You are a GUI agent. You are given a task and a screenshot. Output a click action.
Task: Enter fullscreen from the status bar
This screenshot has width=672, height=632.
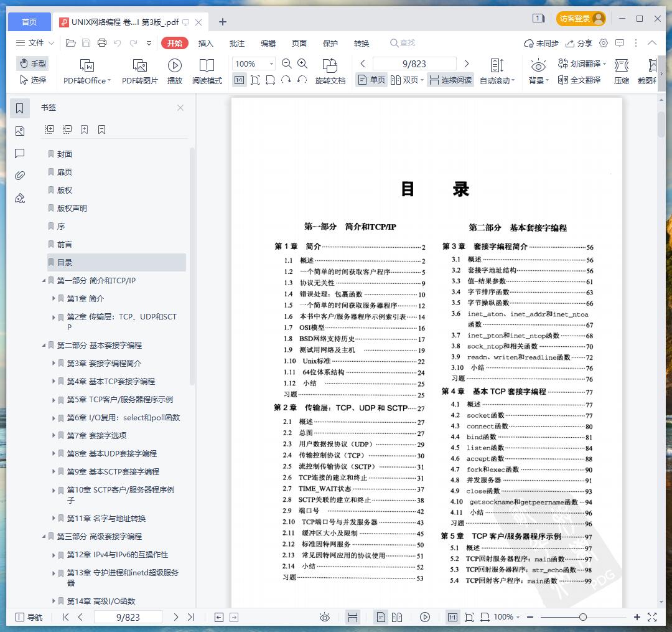click(x=652, y=617)
